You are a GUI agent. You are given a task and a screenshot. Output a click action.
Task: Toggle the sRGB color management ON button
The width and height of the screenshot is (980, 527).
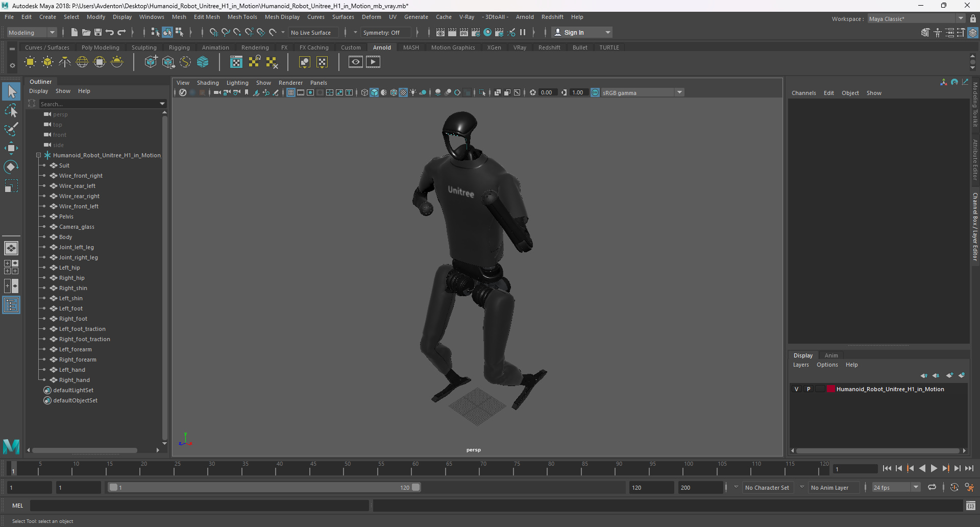[x=595, y=92]
